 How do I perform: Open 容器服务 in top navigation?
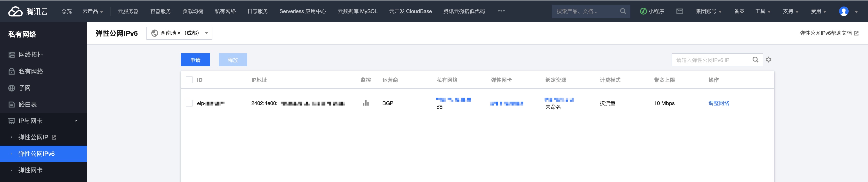coord(161,11)
